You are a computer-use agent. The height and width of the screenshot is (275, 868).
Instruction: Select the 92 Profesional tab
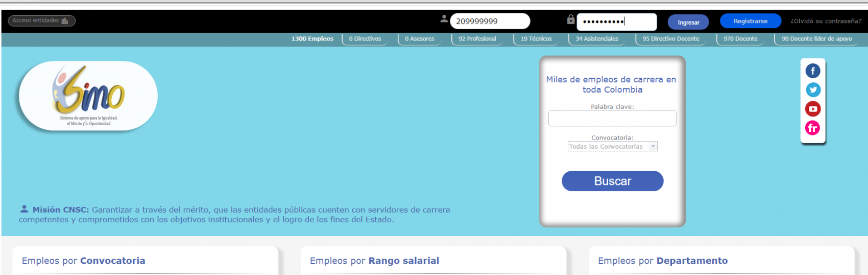(x=477, y=39)
